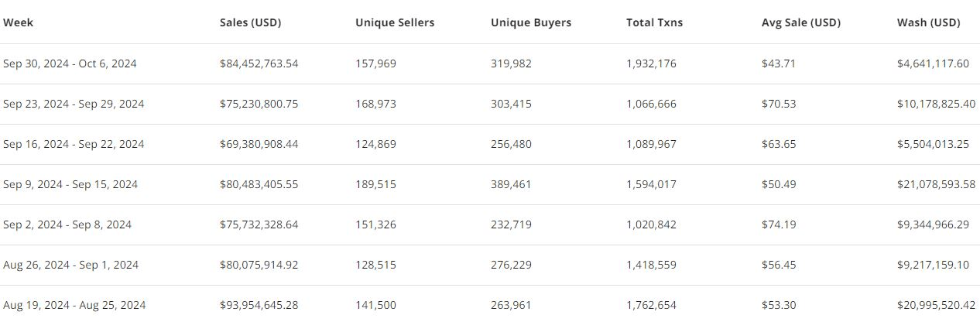Click the Sep 23, 2024 - Sep 29, 2024 row
980x322 pixels.
point(74,104)
